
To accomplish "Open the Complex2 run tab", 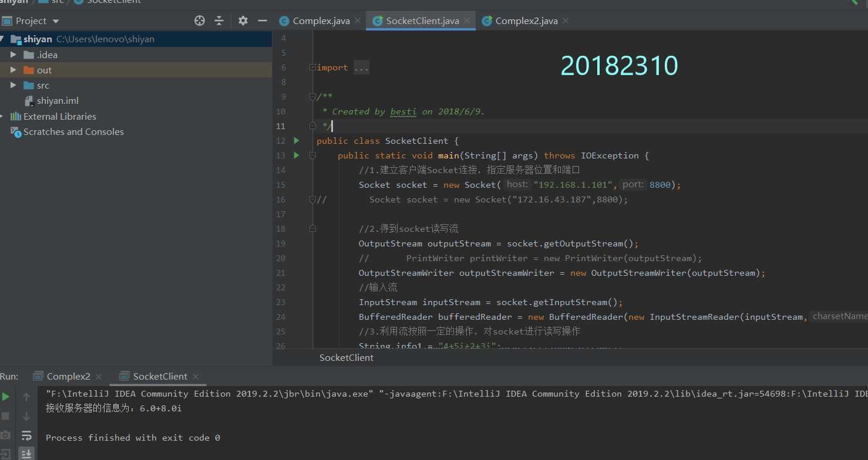I will tap(68, 376).
